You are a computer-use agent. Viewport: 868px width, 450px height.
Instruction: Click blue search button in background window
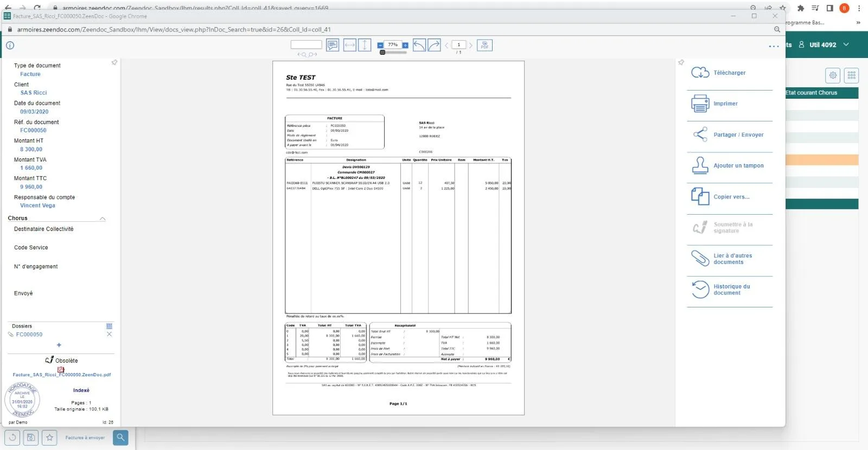pyautogui.click(x=120, y=438)
